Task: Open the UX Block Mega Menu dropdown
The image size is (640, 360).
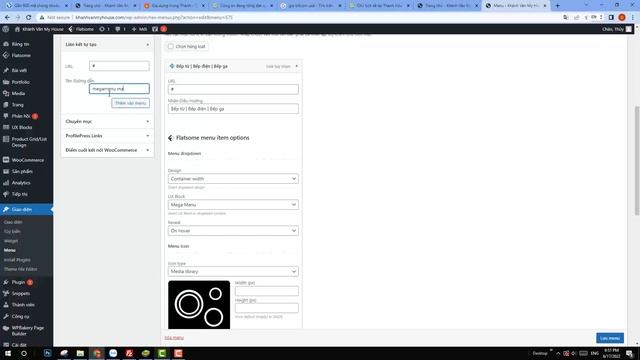Action: click(233, 204)
